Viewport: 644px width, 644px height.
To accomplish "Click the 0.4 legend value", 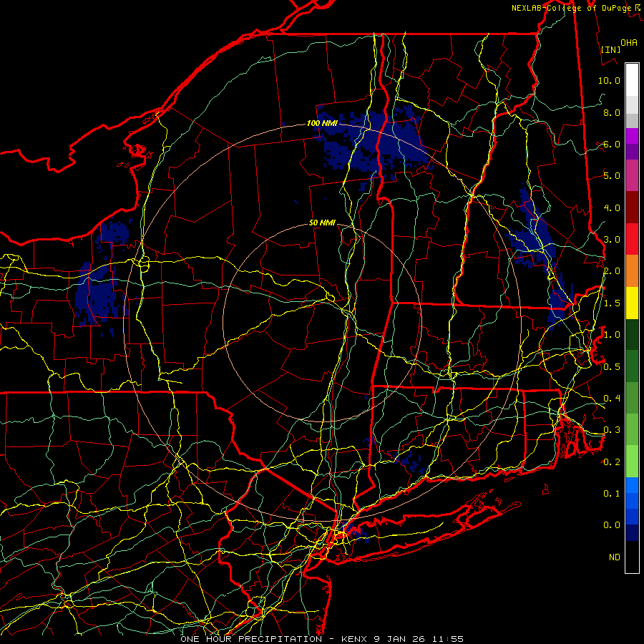I will [611, 398].
